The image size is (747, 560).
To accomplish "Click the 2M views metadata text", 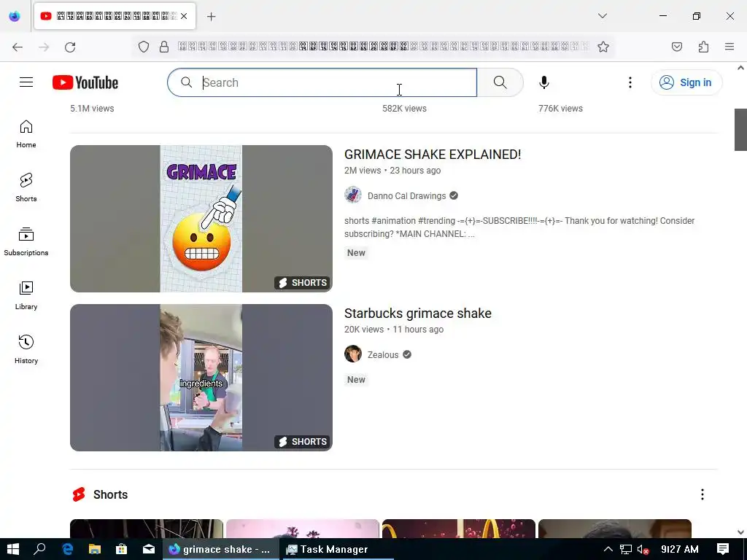I will [x=363, y=171].
